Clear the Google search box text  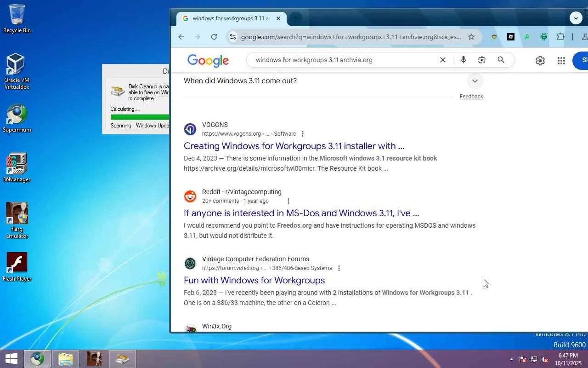(x=443, y=60)
